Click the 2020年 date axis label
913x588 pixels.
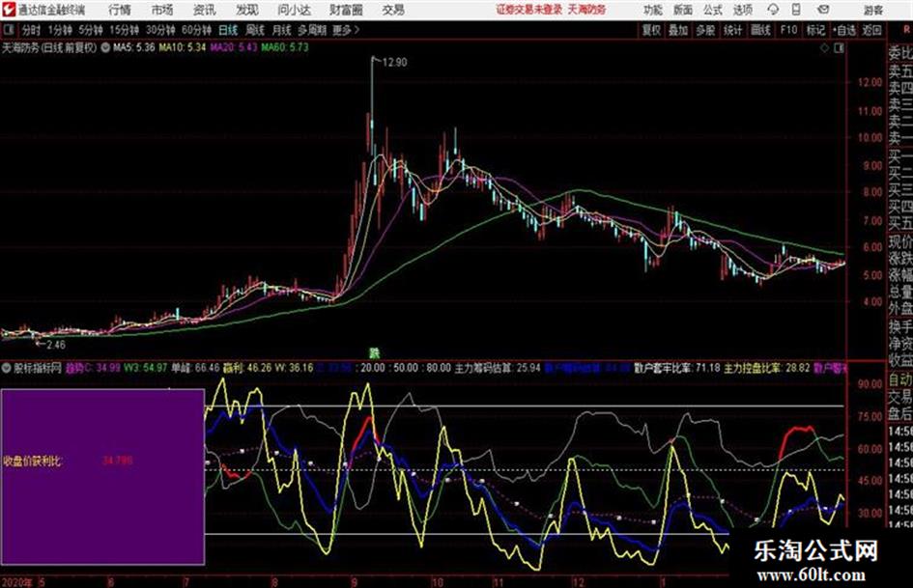[16, 582]
